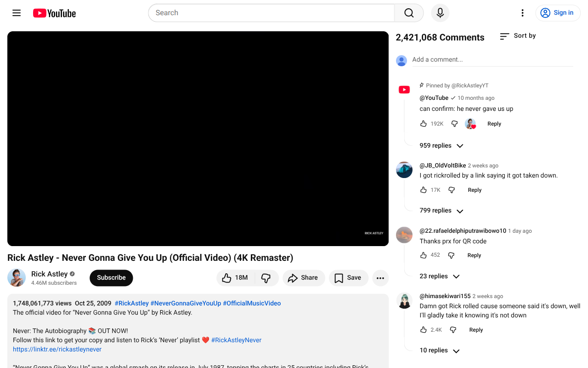Image resolution: width=588 pixels, height=368 pixels.
Task: Subscribe to the Rick Astley channel
Action: (x=111, y=278)
